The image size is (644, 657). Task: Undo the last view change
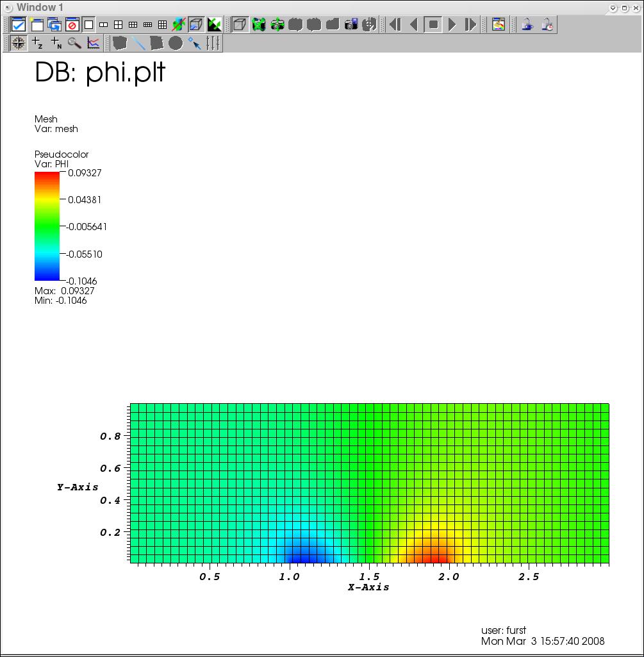(x=295, y=25)
